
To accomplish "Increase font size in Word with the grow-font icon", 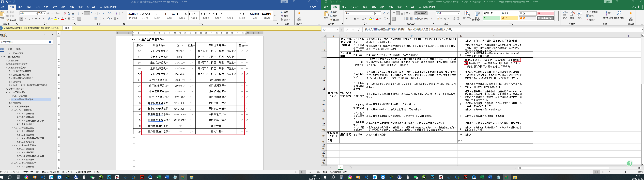I will (x=48, y=13).
